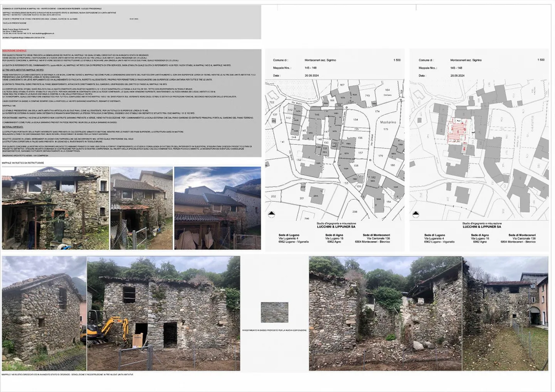Click the north arrow on the right map
The width and height of the screenshot is (555, 392).
coord(416,214)
